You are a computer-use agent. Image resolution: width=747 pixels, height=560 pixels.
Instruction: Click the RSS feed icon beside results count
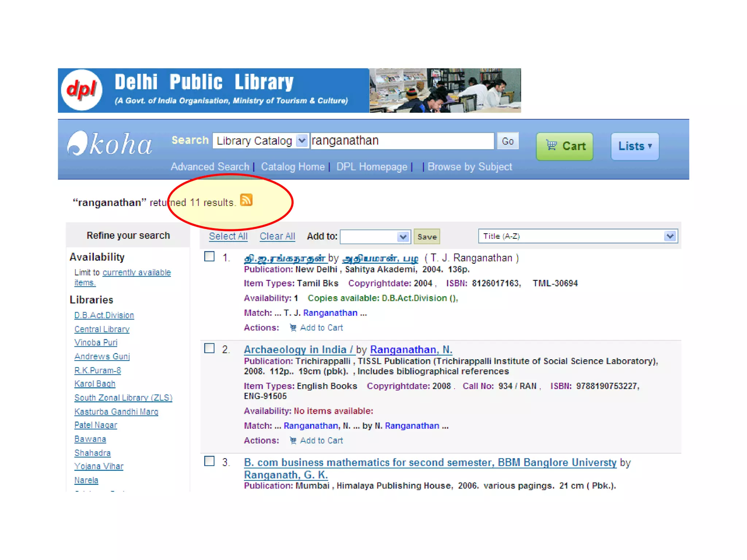(x=246, y=200)
